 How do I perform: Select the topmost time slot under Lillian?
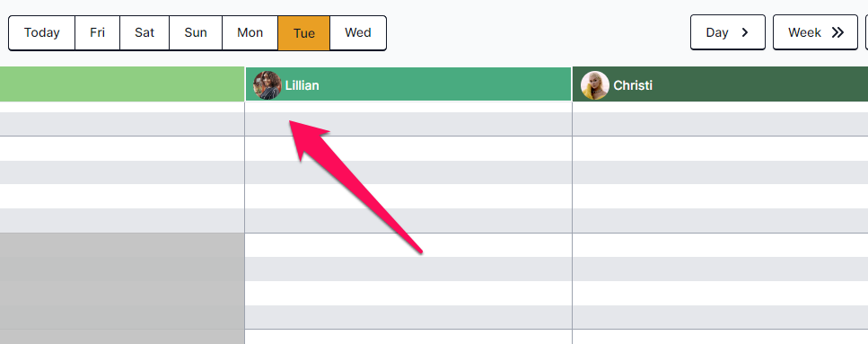408,107
